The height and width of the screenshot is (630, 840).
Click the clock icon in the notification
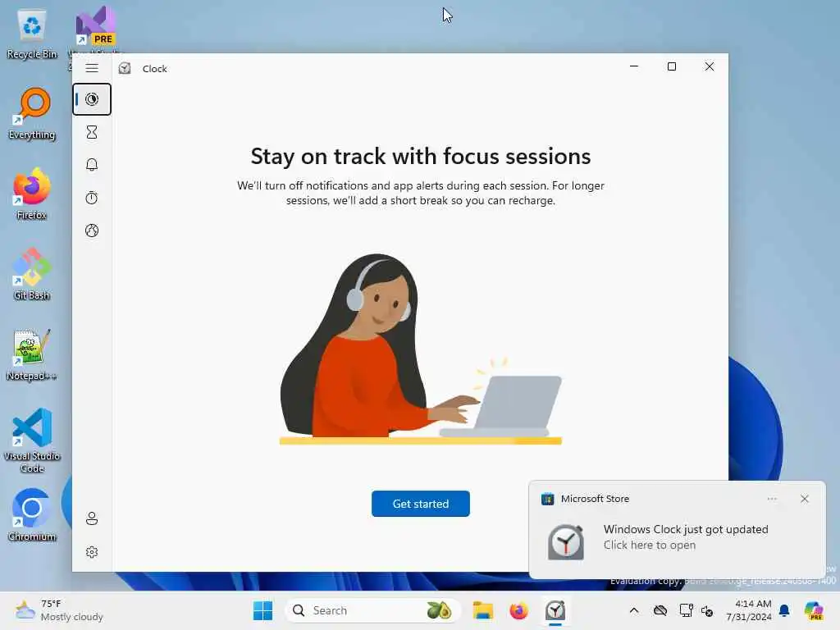point(566,541)
